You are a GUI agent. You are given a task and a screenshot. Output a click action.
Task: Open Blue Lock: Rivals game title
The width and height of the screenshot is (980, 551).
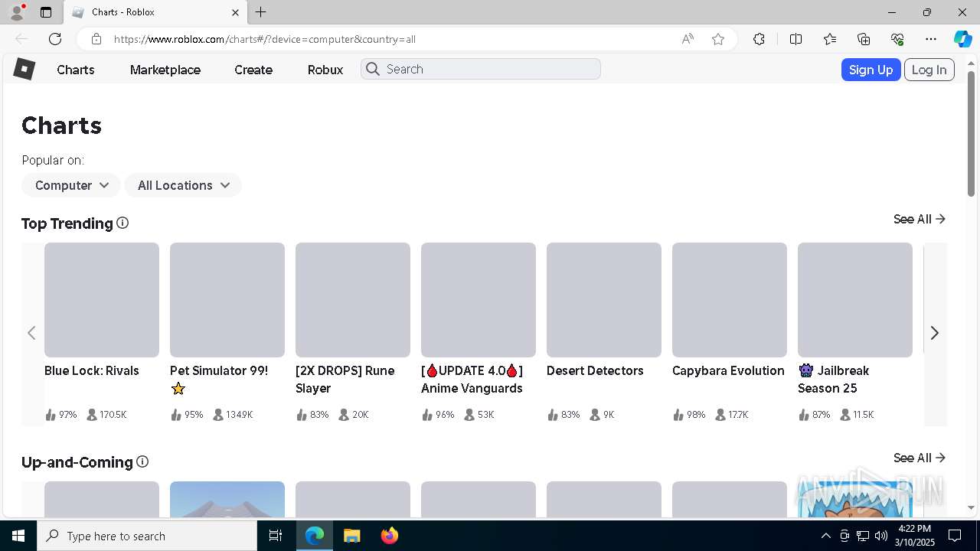(x=92, y=370)
